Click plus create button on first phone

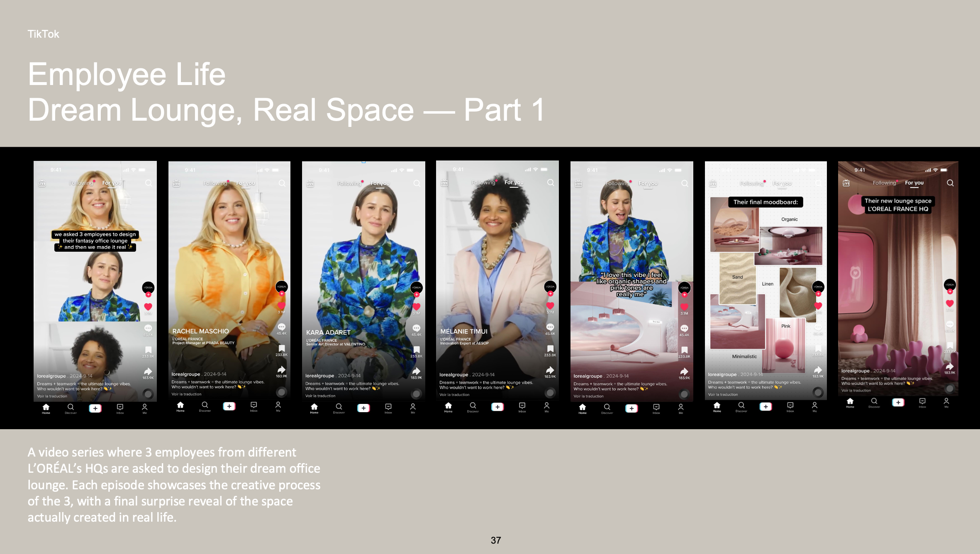point(95,408)
